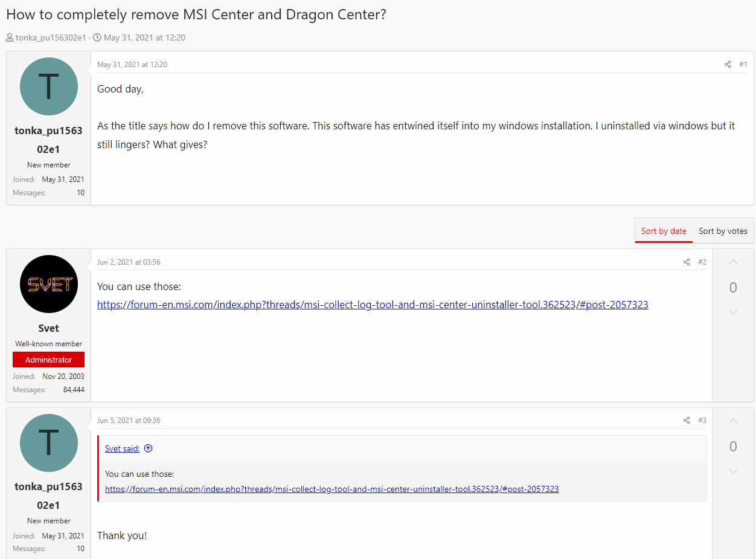Downvote Svet's post #2
This screenshot has height=559, width=756.
733,312
